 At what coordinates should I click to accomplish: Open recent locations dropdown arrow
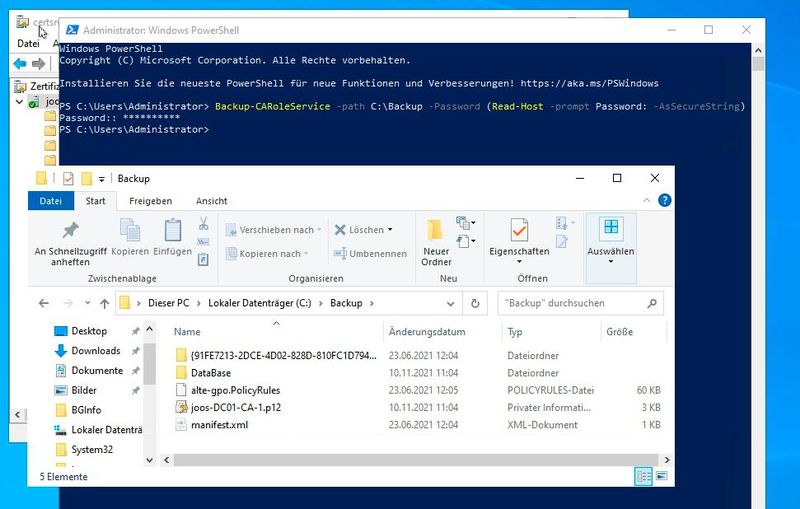click(87, 303)
